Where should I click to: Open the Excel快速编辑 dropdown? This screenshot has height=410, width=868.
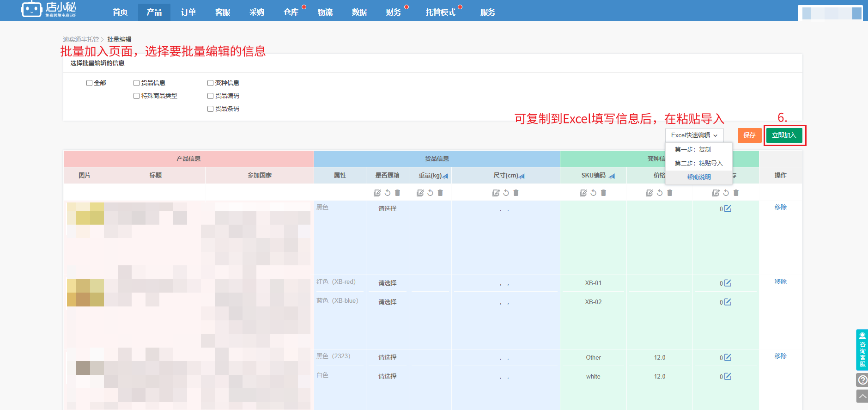click(x=694, y=135)
